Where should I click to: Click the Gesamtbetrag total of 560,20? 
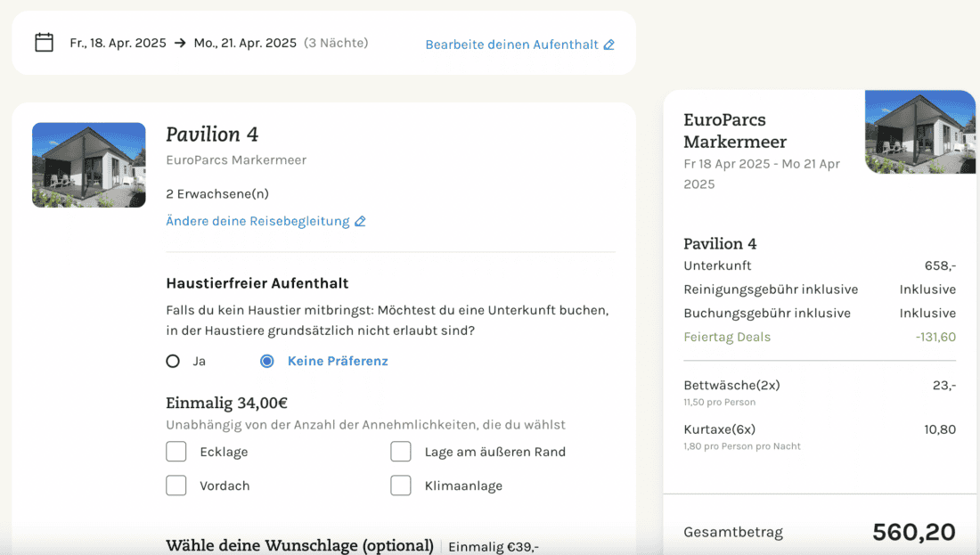(913, 533)
